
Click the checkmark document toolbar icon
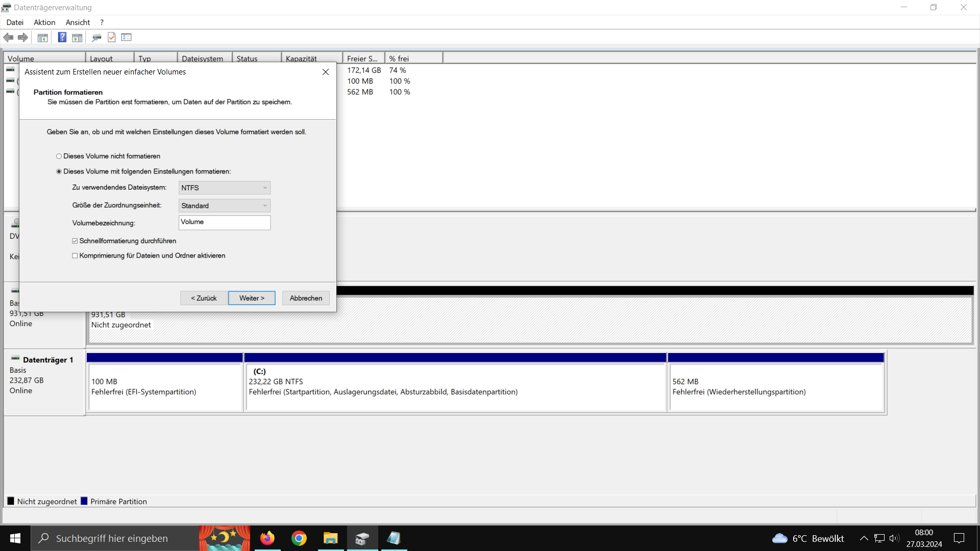coord(112,37)
